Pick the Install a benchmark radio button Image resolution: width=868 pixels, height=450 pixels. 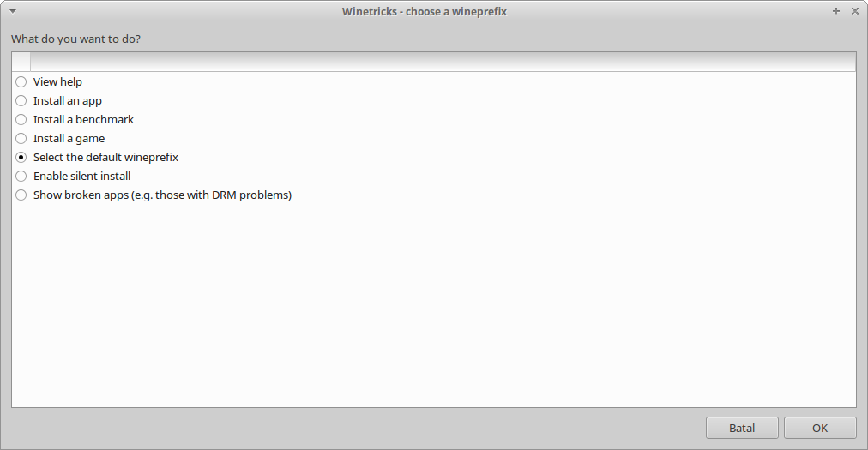(21, 119)
